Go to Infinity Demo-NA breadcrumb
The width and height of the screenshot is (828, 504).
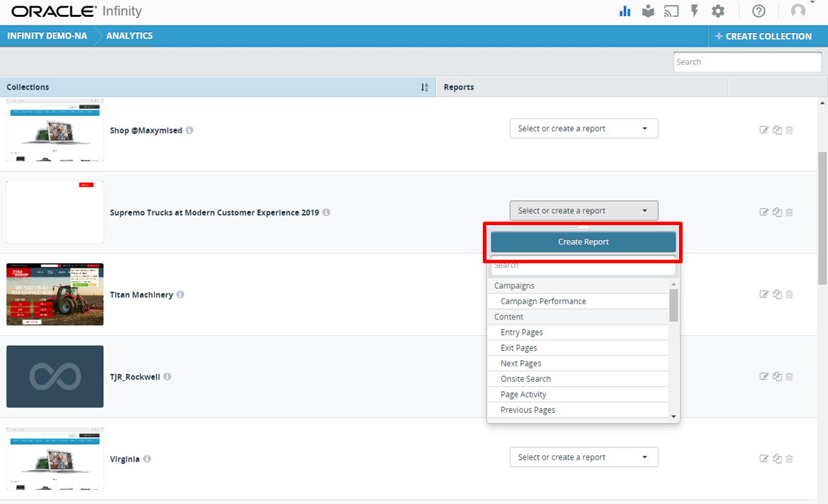click(x=47, y=36)
